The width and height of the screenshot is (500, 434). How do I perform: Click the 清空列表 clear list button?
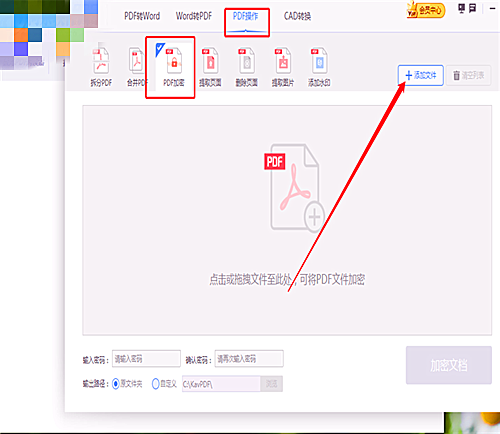point(469,75)
